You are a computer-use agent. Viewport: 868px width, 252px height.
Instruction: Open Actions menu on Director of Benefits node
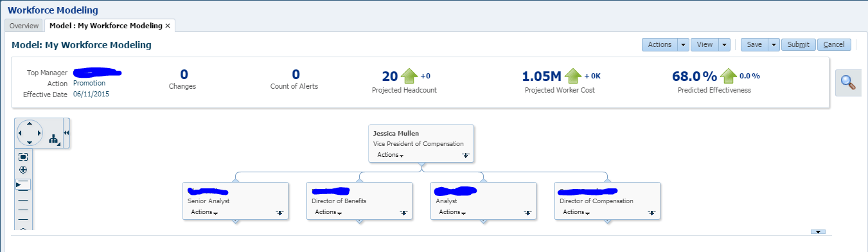(x=328, y=212)
